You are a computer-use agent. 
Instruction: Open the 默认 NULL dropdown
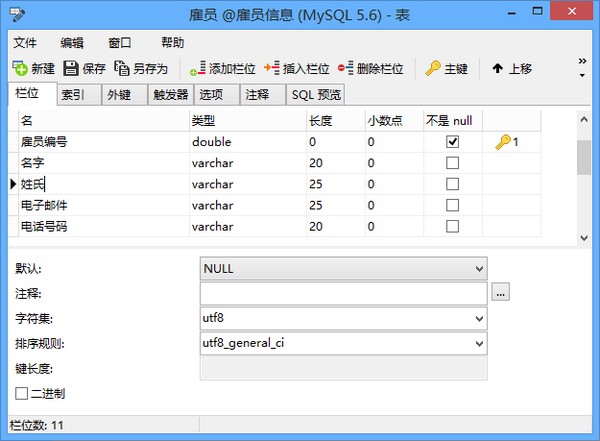tap(480, 269)
